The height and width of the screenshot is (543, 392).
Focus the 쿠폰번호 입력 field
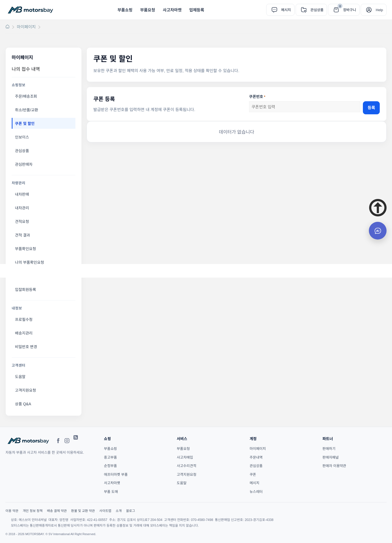(305, 107)
